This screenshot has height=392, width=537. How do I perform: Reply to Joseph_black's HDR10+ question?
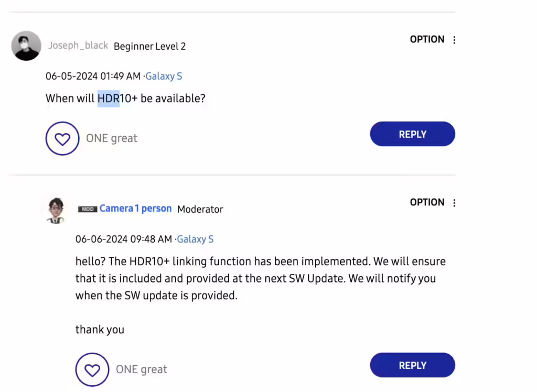pyautogui.click(x=412, y=134)
